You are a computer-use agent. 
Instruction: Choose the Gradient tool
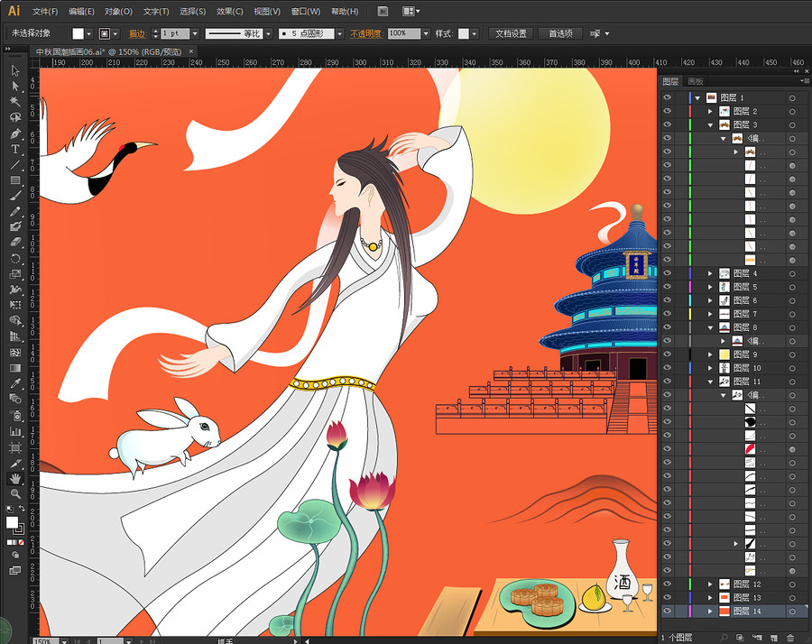pyautogui.click(x=15, y=368)
